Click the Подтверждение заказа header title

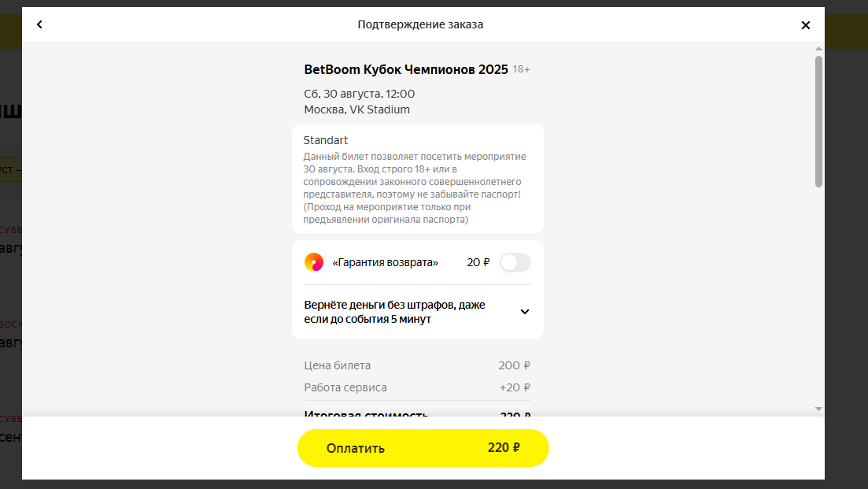pos(420,24)
